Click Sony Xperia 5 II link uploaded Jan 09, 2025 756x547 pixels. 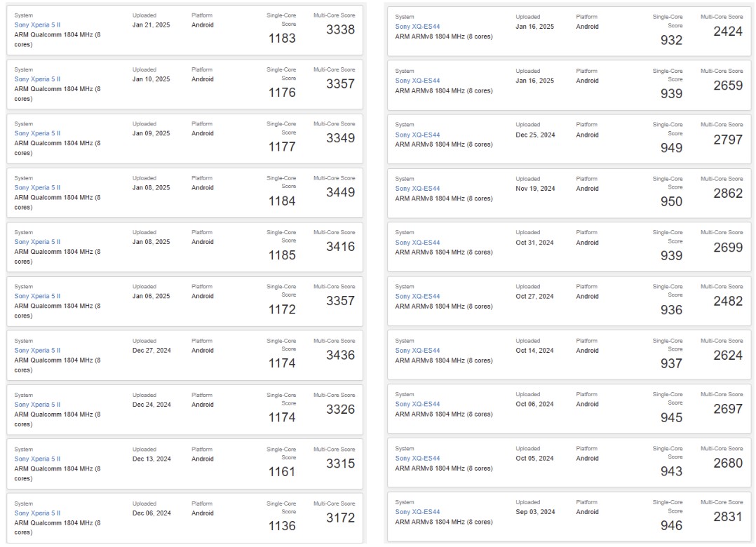[37, 133]
